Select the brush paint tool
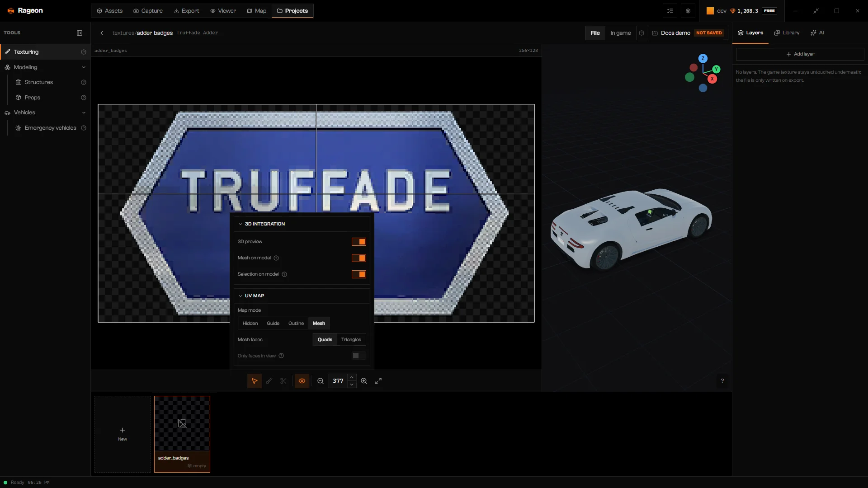 269,381
